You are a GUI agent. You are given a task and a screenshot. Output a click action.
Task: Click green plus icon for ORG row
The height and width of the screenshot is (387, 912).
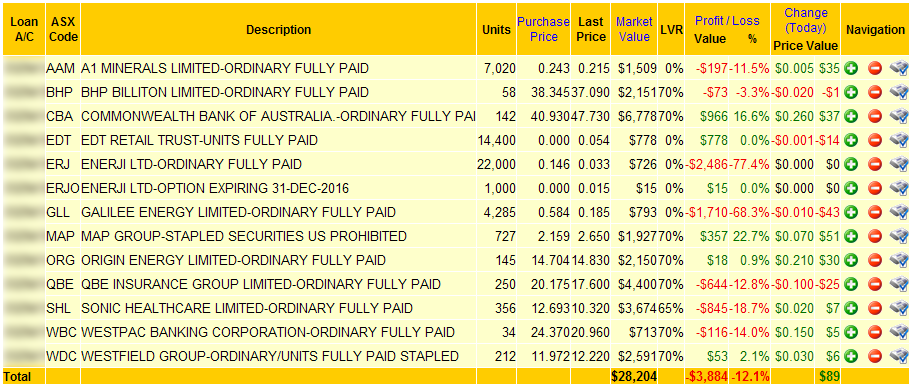point(852,260)
